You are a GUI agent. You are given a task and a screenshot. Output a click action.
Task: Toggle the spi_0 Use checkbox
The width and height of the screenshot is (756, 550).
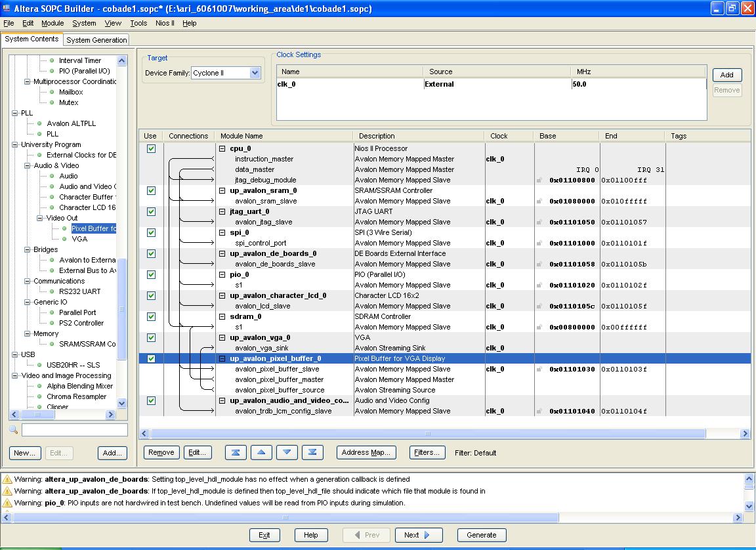pyautogui.click(x=152, y=232)
